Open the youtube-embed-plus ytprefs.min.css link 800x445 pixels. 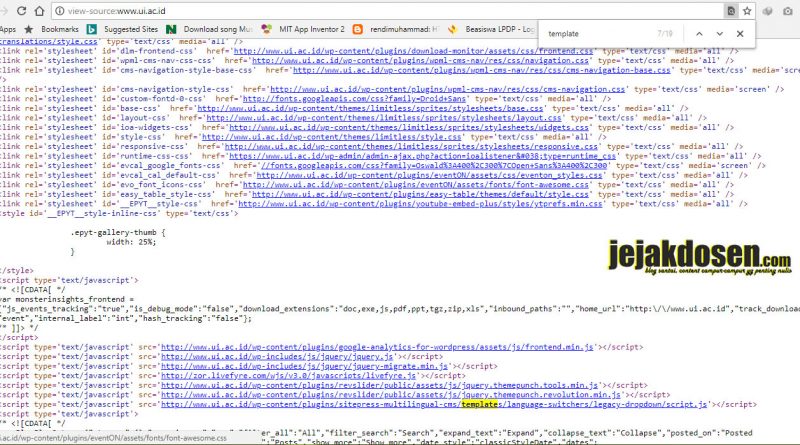click(x=420, y=204)
